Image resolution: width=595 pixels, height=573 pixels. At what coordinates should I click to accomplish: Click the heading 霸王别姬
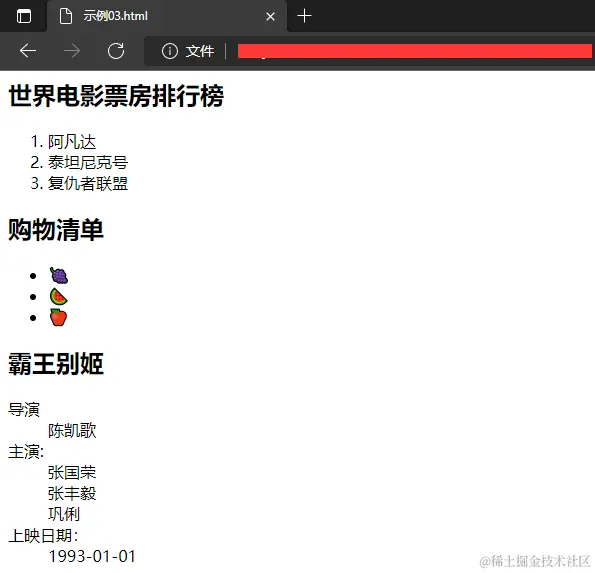[56, 364]
